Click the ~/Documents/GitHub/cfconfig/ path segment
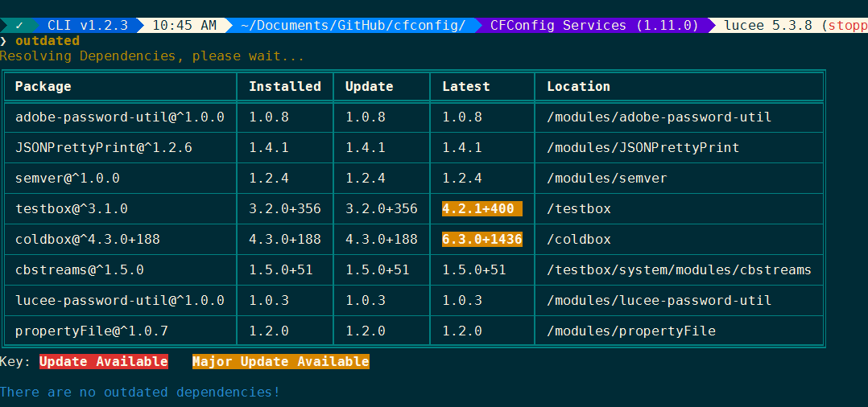Viewport: 868px width, 407px height. click(353, 25)
